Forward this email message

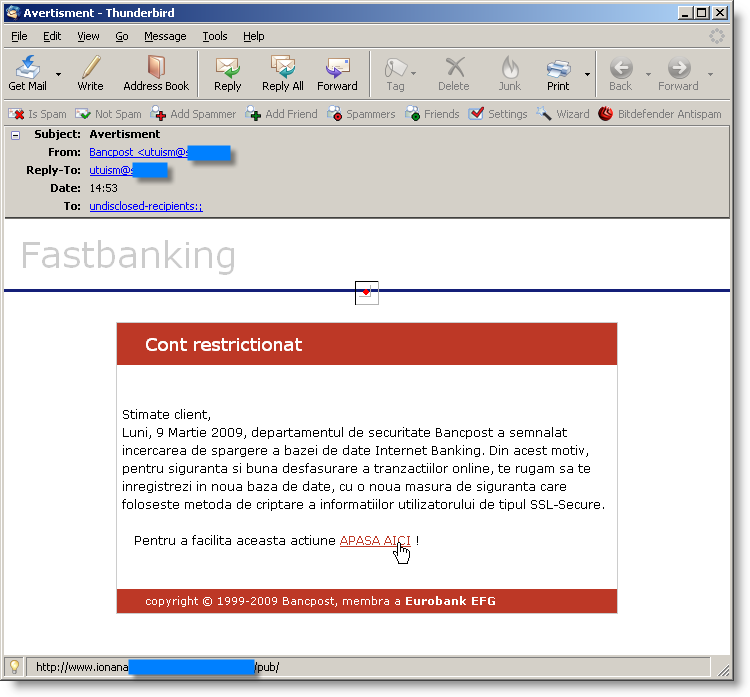[x=337, y=73]
